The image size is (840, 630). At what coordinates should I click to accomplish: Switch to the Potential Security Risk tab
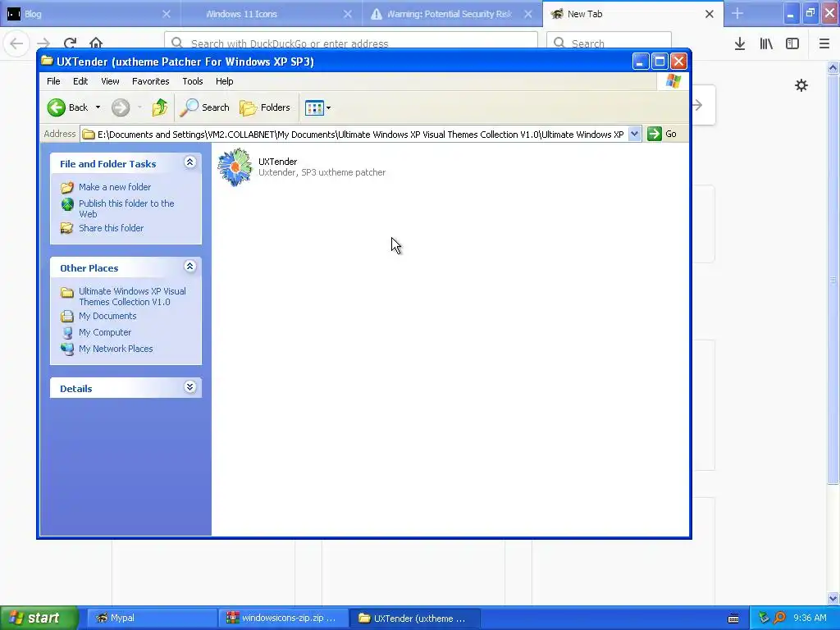click(x=449, y=14)
